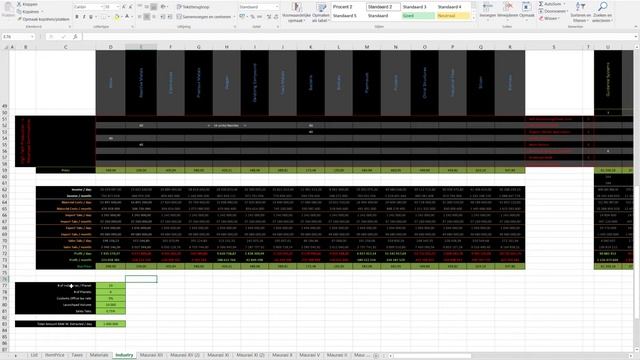Click the middle vertical align icon

point(146,7)
